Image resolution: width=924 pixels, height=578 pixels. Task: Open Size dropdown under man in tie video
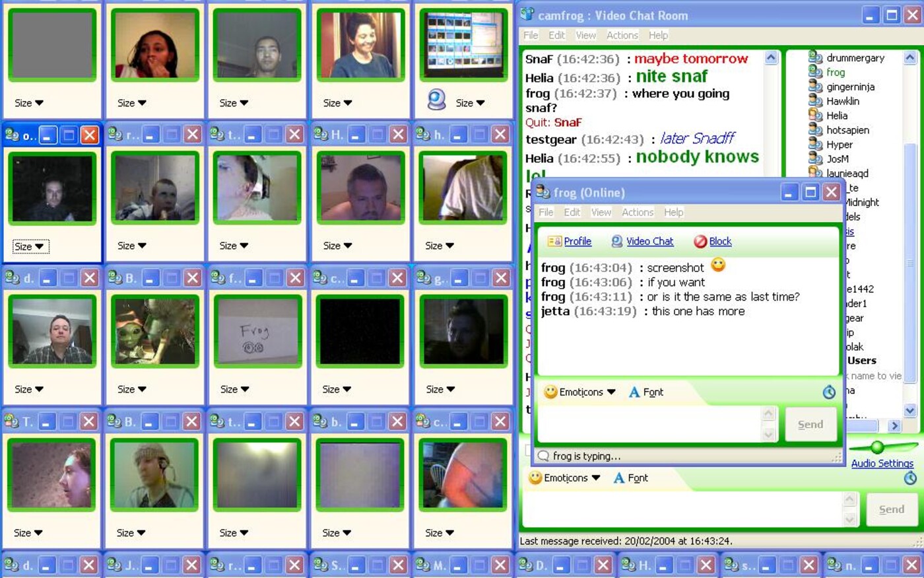point(29,390)
